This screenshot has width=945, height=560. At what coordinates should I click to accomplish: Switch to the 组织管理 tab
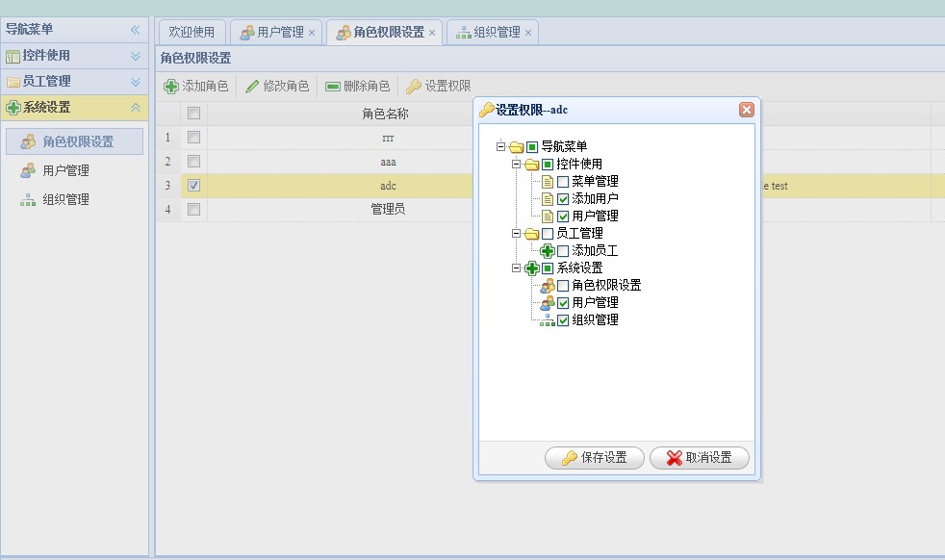493,33
